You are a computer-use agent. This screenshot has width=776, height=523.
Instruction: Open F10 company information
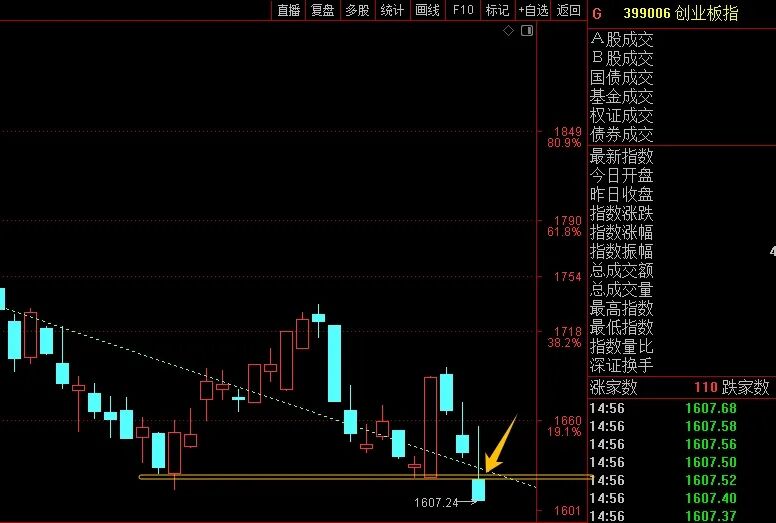point(463,10)
